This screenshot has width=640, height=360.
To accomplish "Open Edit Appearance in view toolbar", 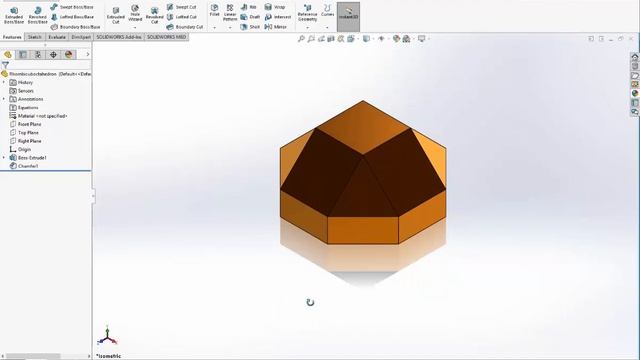I will (x=396, y=39).
